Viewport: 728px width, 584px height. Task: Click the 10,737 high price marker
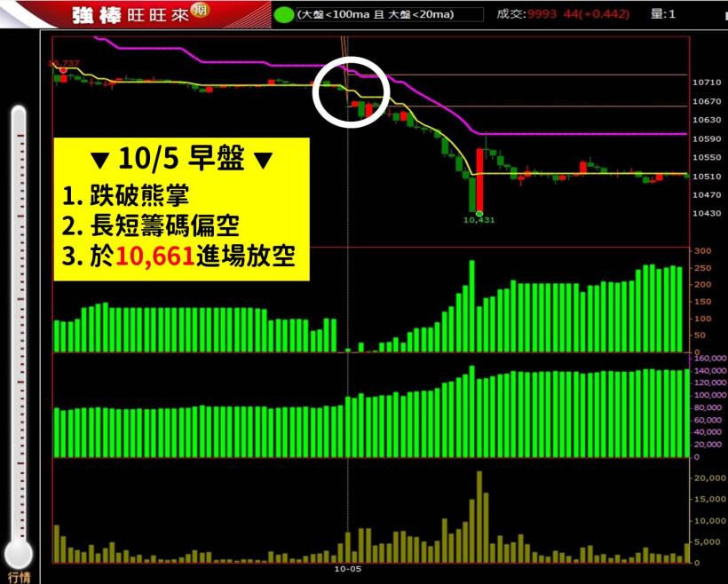[64, 63]
